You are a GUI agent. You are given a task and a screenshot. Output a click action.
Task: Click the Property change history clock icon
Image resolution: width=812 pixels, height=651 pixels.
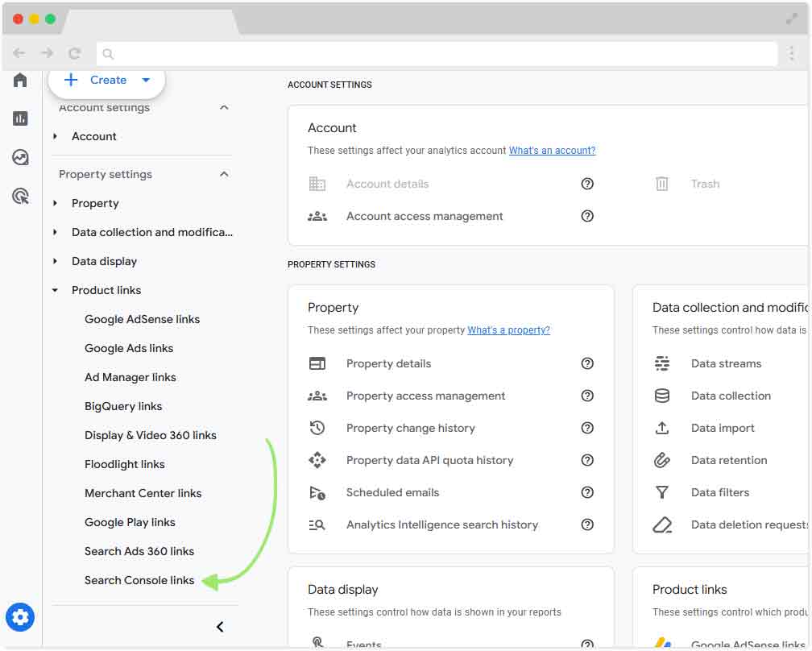(x=317, y=428)
